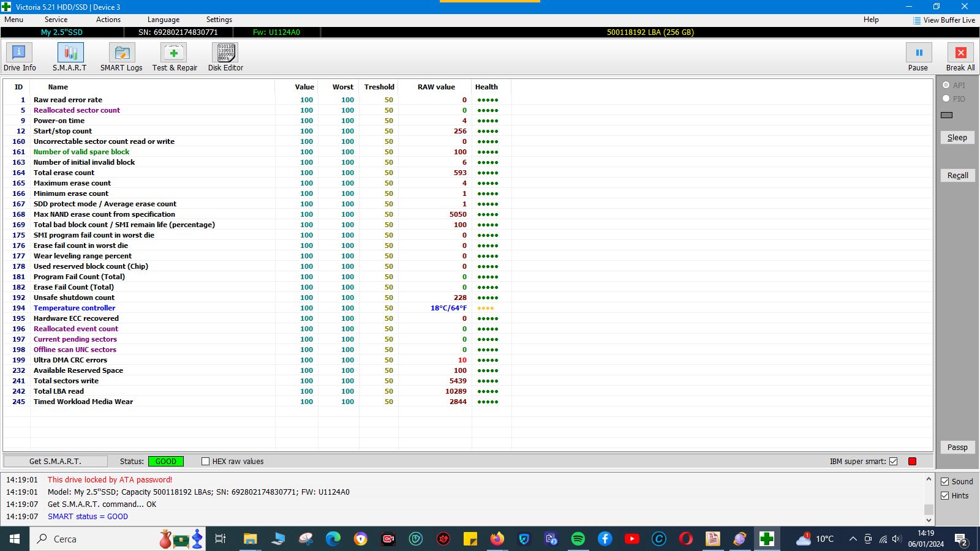
Task: Click the gray indicator box under PIO
Action: coord(947,115)
